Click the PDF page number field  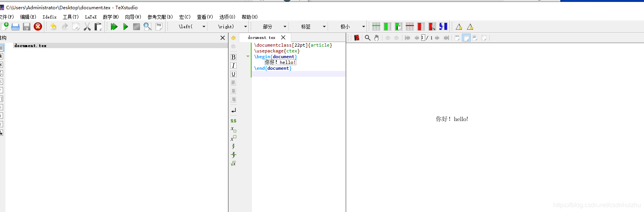(423, 38)
